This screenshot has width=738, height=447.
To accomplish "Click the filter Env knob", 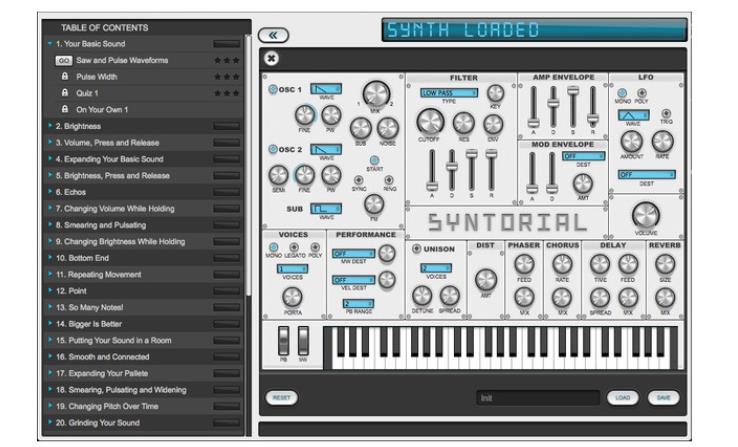I will click(x=493, y=125).
